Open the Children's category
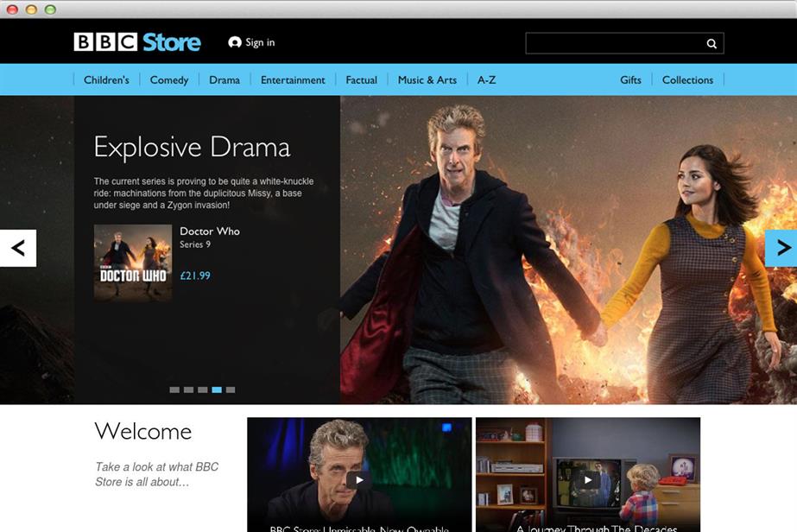The image size is (797, 532). [x=106, y=79]
